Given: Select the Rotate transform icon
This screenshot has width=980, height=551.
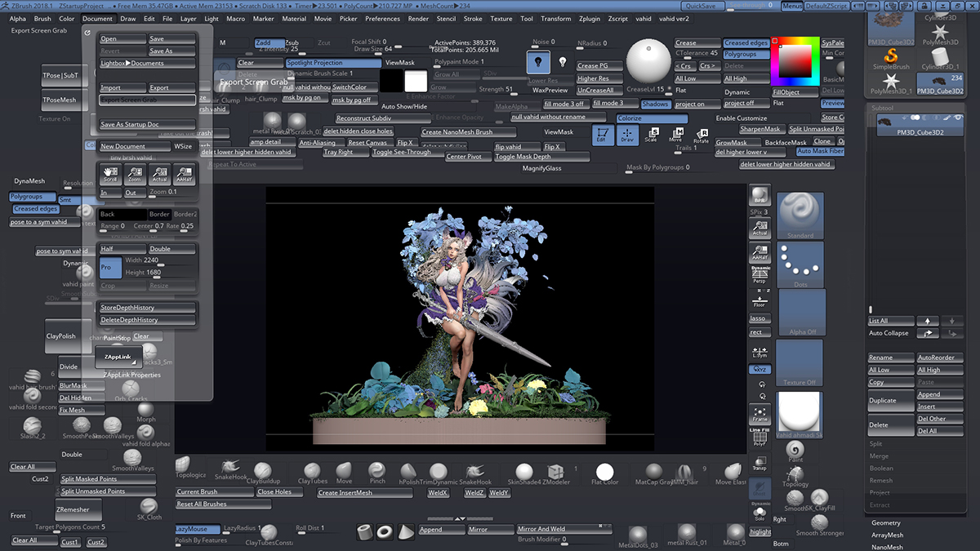Looking at the screenshot, I should click(x=701, y=136).
